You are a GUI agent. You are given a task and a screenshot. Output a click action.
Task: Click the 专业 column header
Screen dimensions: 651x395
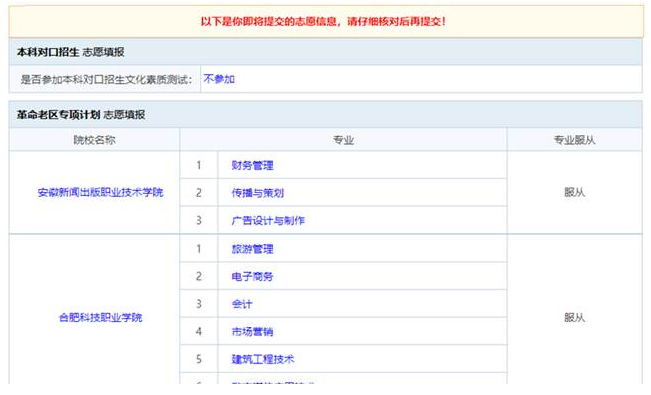pos(343,140)
